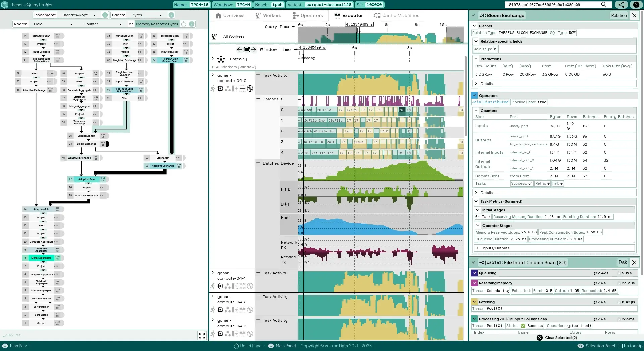Open the help question mark icon
This screenshot has width=644, height=351.
[636, 5]
